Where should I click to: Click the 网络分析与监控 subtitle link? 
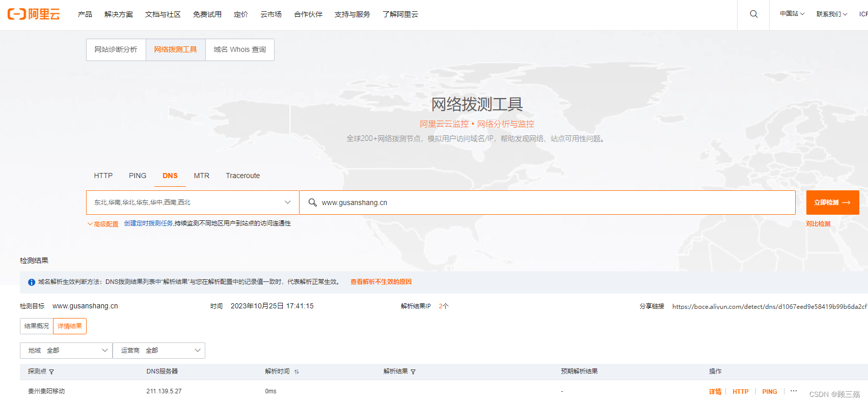point(505,124)
